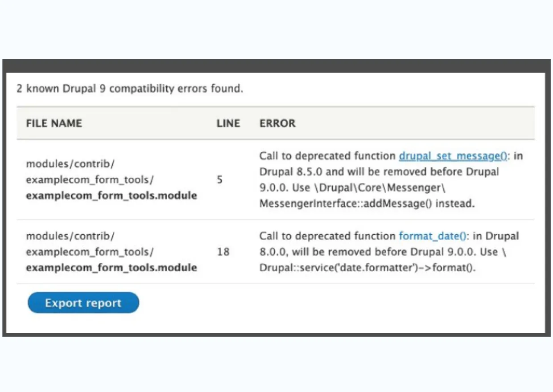
Task: Click examplecom_form_tools/ folder text in first row
Action: pyautogui.click(x=90, y=180)
